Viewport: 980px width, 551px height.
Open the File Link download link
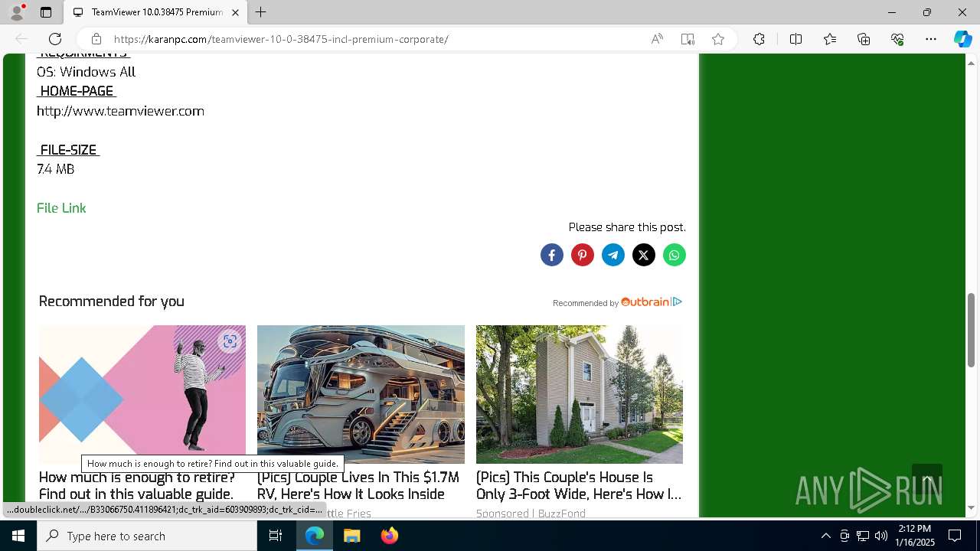(61, 208)
